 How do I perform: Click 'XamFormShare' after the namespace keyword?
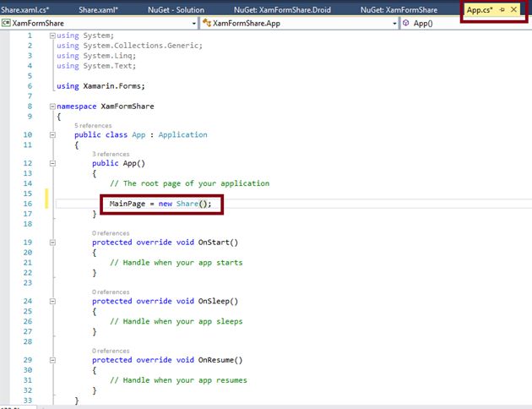point(128,106)
